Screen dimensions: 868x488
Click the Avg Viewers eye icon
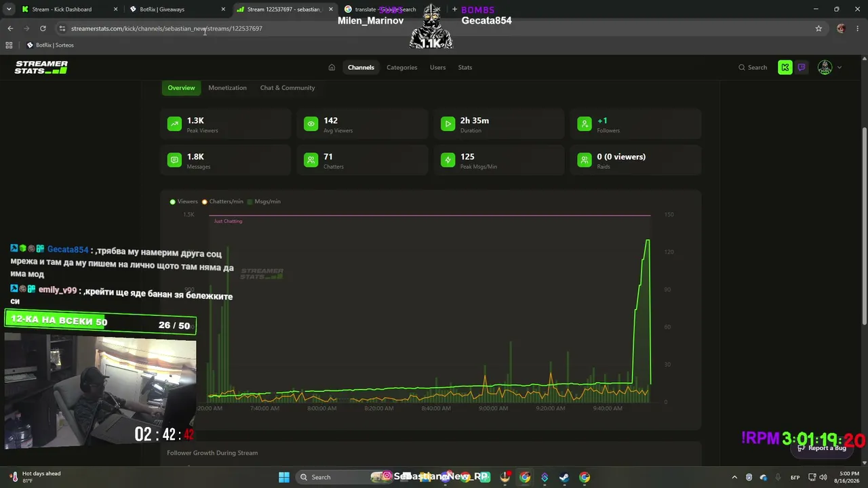[311, 123]
